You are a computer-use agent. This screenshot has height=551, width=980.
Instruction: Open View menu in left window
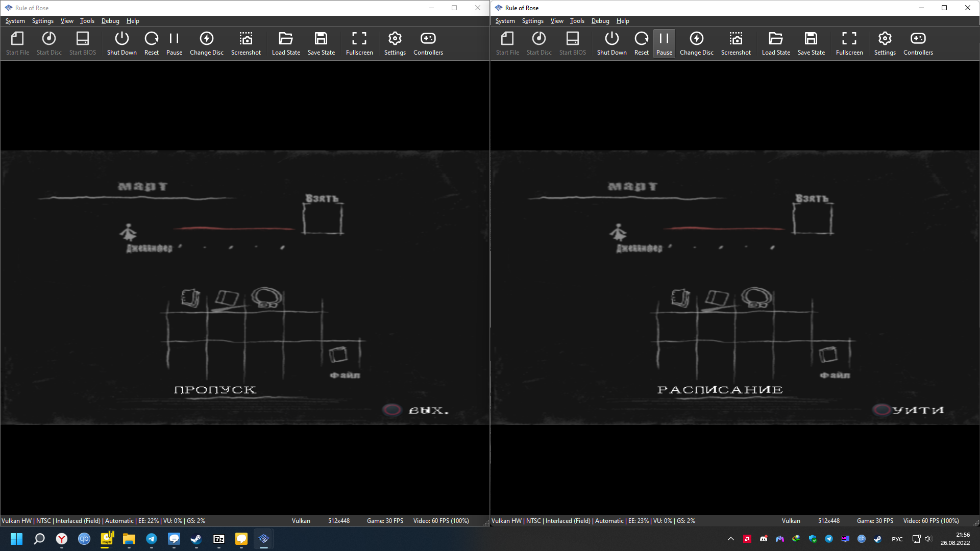click(67, 21)
